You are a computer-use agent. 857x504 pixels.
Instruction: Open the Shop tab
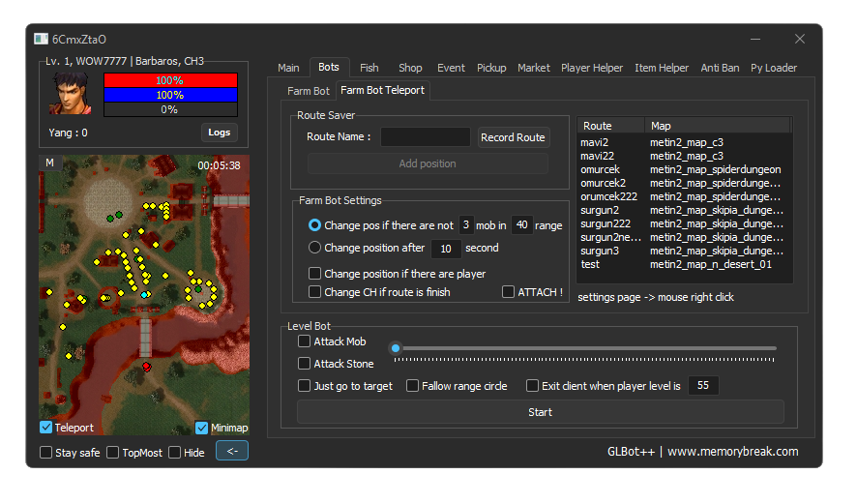410,68
